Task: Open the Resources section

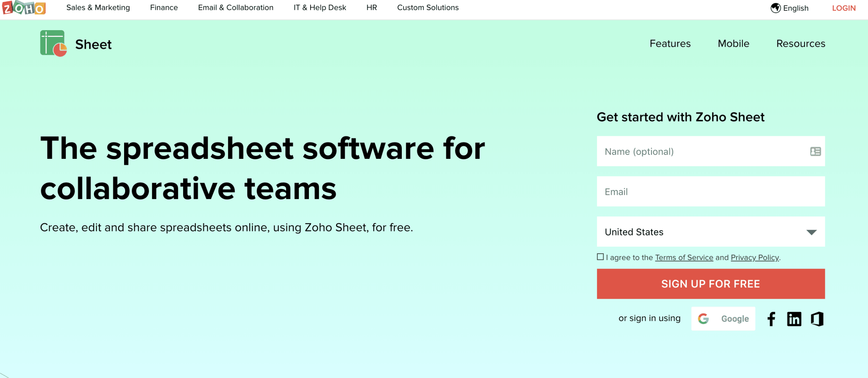Action: pyautogui.click(x=801, y=43)
